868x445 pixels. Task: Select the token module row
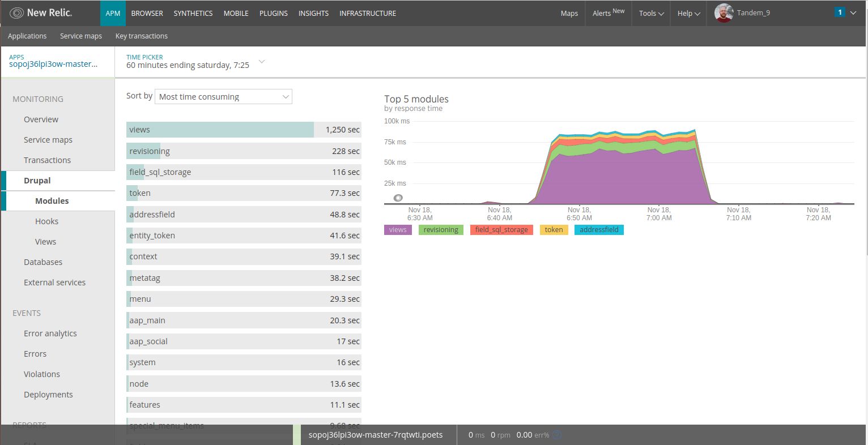click(x=244, y=193)
